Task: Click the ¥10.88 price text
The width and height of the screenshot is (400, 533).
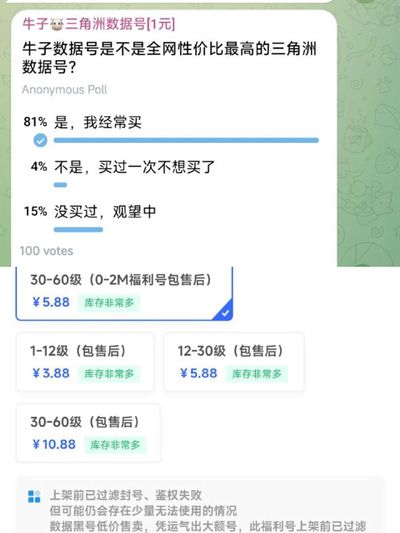Action: tap(54, 444)
